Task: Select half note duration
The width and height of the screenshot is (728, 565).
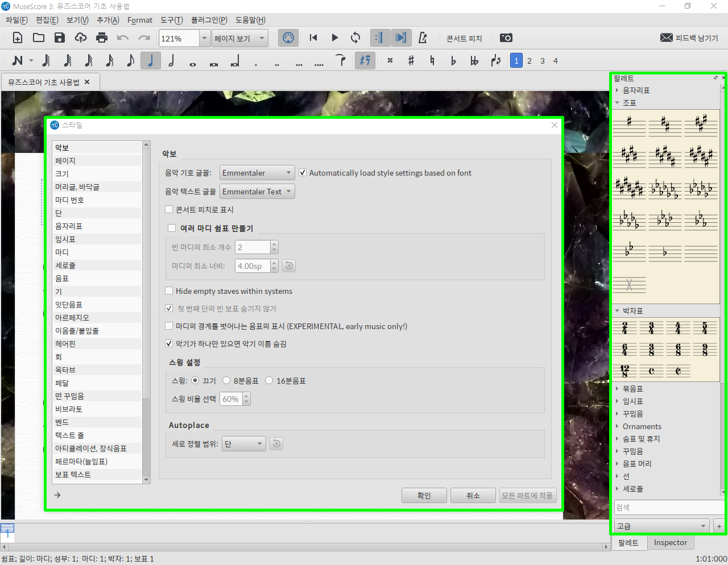Action: click(x=172, y=60)
